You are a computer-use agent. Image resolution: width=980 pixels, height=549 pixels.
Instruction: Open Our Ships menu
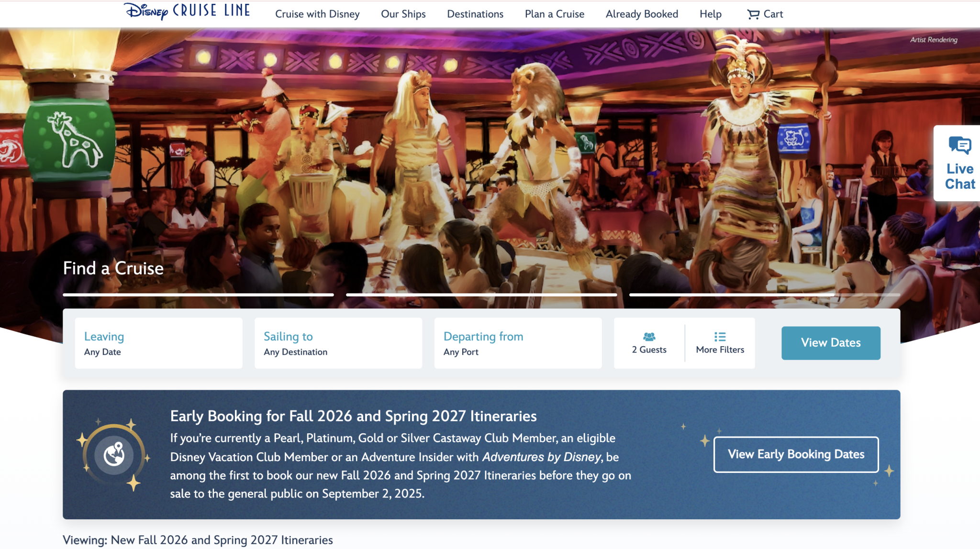[403, 14]
